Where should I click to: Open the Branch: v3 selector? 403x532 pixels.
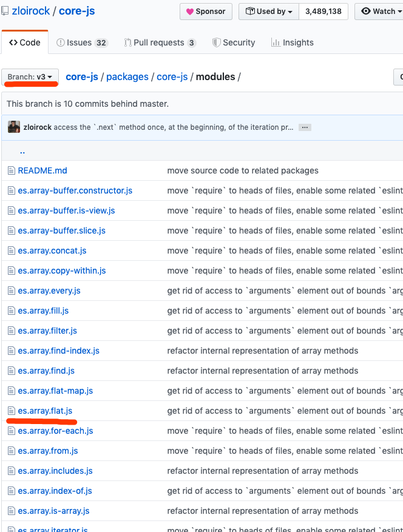(x=30, y=77)
